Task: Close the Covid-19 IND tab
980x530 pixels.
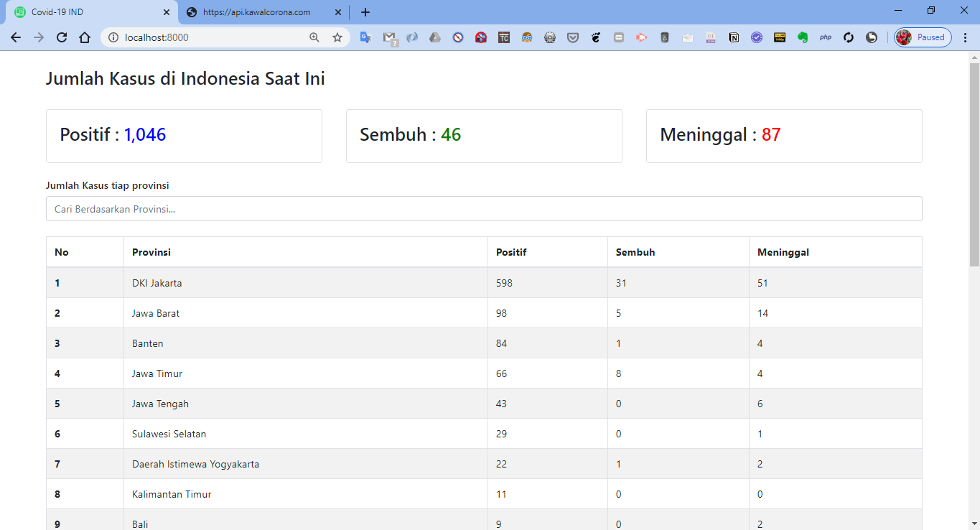Action: click(x=167, y=12)
